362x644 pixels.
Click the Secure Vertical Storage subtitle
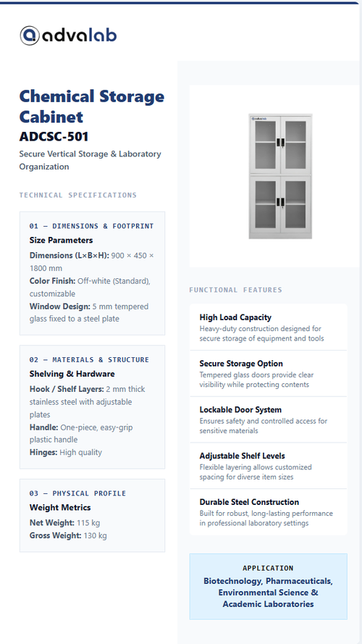pyautogui.click(x=90, y=160)
